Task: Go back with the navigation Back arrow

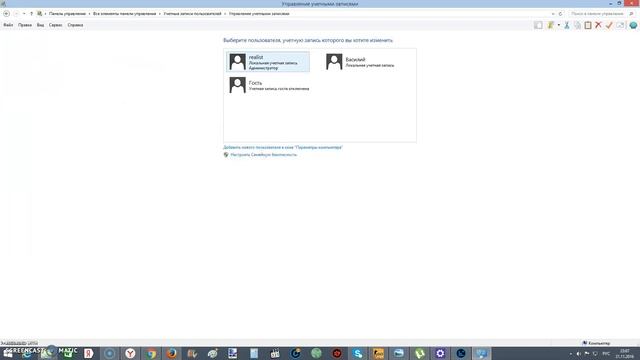Action: click(7, 13)
